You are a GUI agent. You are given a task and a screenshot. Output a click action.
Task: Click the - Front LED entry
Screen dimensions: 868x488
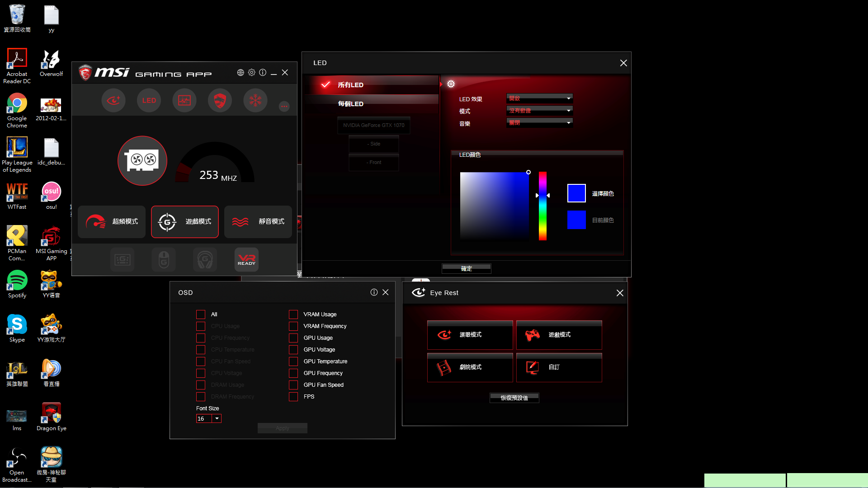[374, 162]
